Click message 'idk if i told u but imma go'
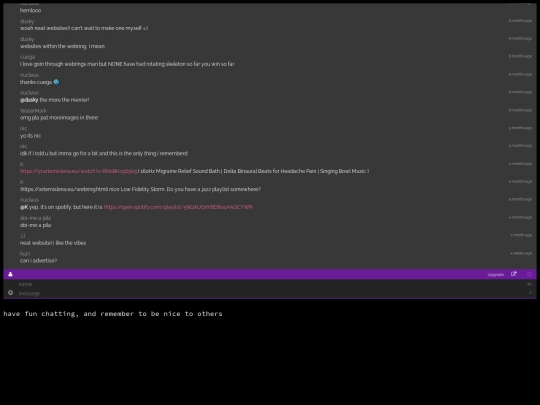 (x=104, y=153)
